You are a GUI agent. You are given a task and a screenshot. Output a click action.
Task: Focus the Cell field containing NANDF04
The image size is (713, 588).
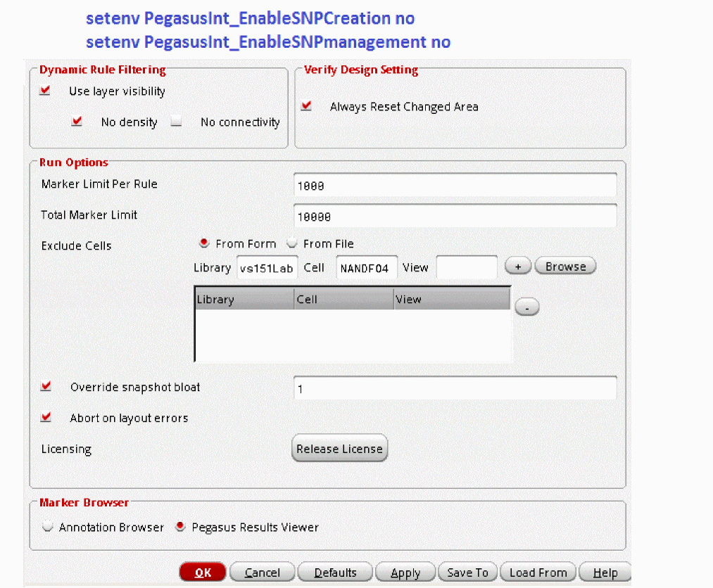367,268
